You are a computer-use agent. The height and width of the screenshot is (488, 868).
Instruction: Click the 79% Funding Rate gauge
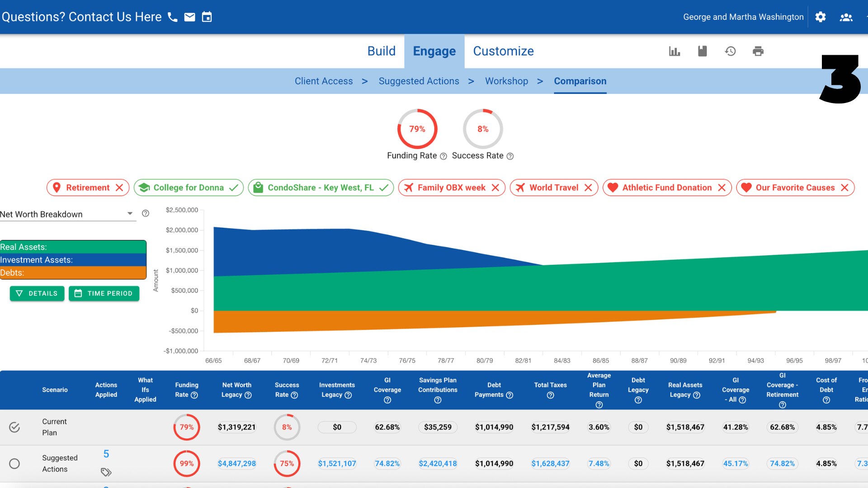417,129
